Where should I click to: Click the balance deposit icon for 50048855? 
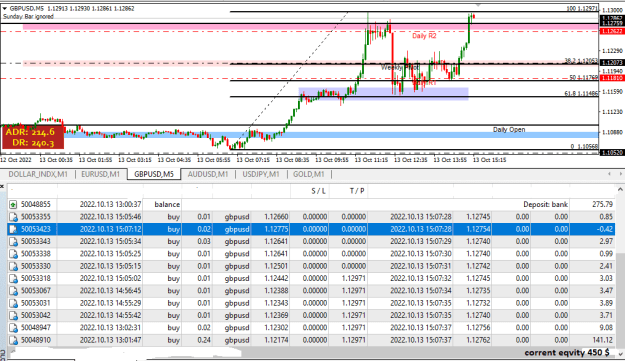click(x=13, y=204)
